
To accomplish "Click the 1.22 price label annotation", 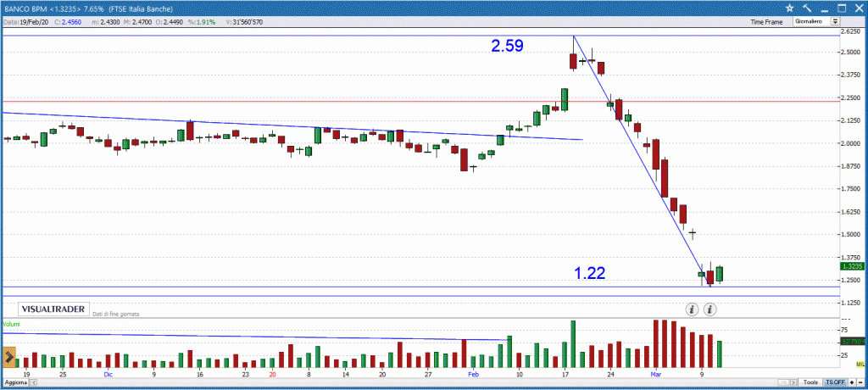I will (590, 272).
